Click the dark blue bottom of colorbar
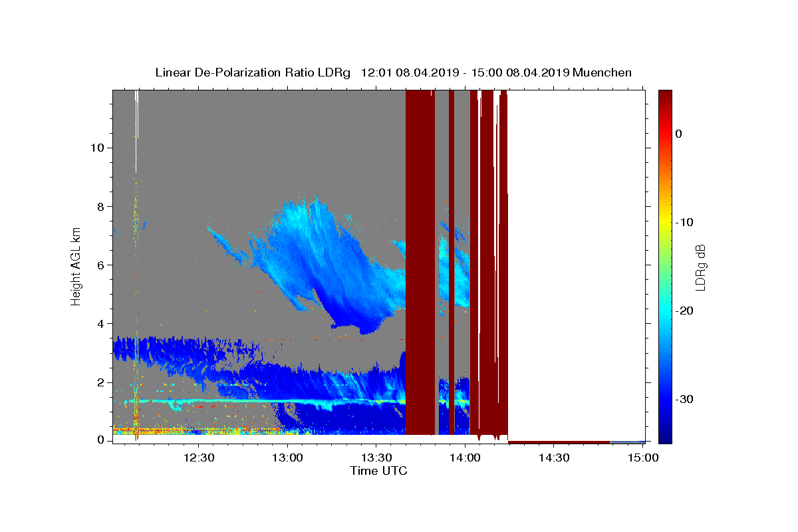This screenshot has width=798, height=532. coord(665,436)
